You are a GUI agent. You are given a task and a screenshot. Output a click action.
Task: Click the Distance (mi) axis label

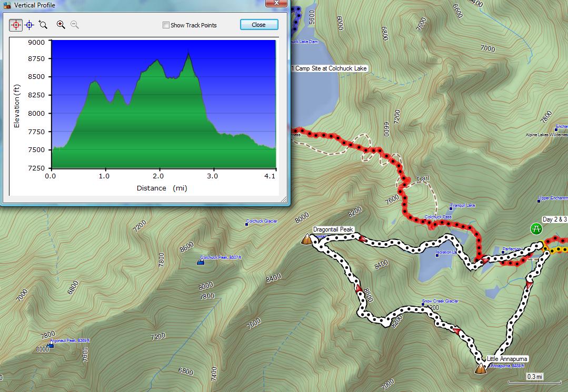click(162, 188)
